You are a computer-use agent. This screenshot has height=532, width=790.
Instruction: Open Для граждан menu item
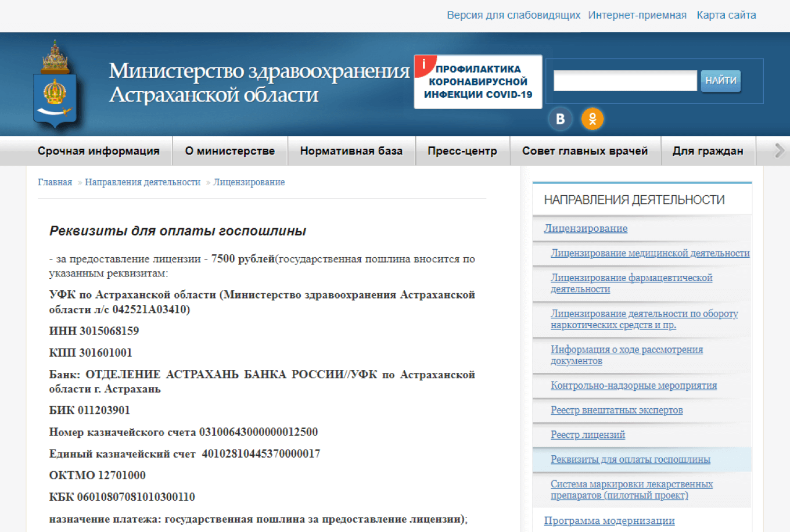pos(708,151)
